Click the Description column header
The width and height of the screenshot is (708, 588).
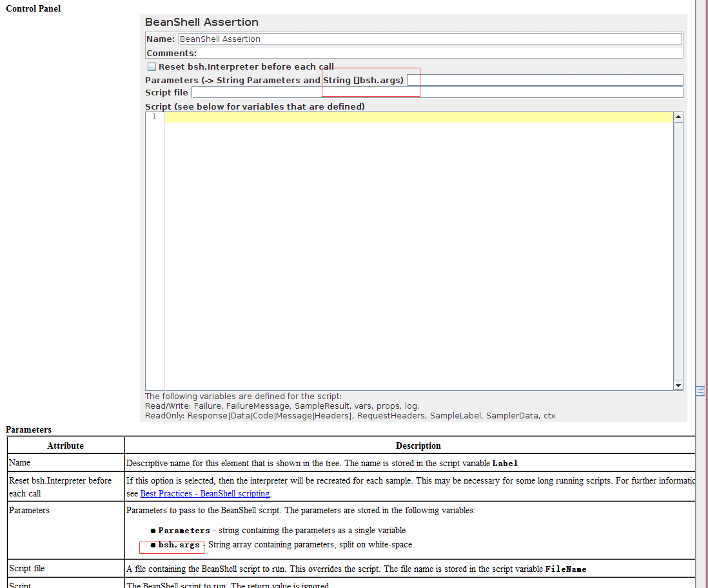418,446
